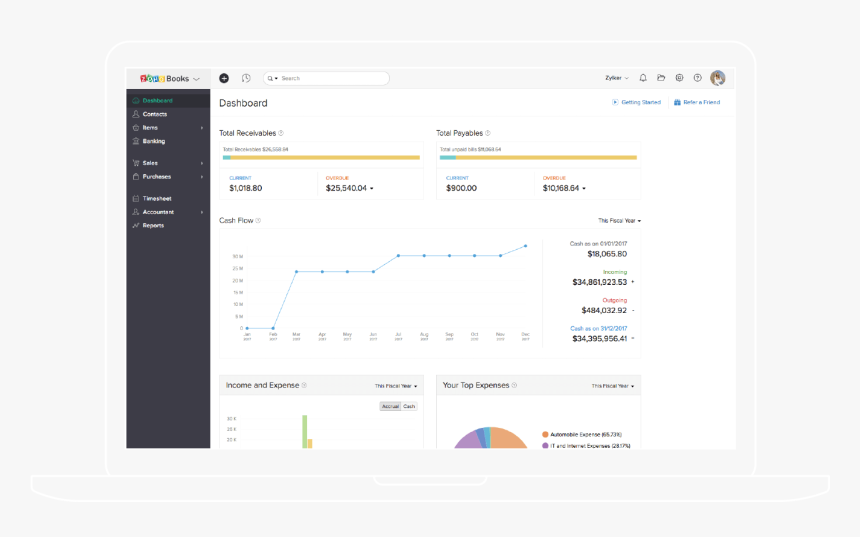Open the recent history clock icon
The image size is (860, 537).
point(246,78)
